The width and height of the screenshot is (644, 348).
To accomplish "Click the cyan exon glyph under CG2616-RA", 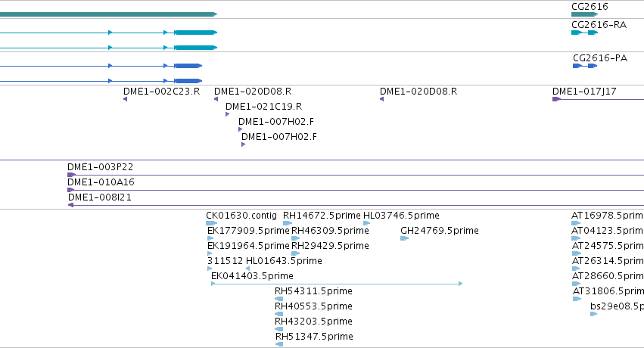I will click(584, 33).
